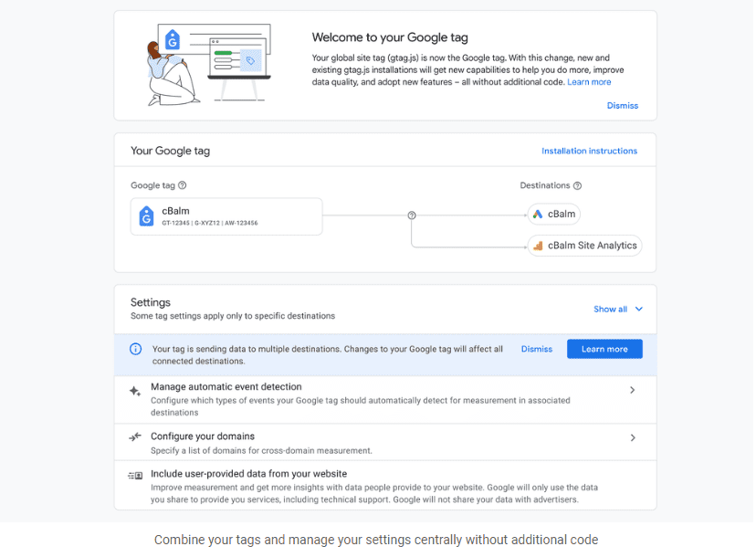756x557 pixels.
Task: Open Include user-provided data from your website
Action: [248, 474]
